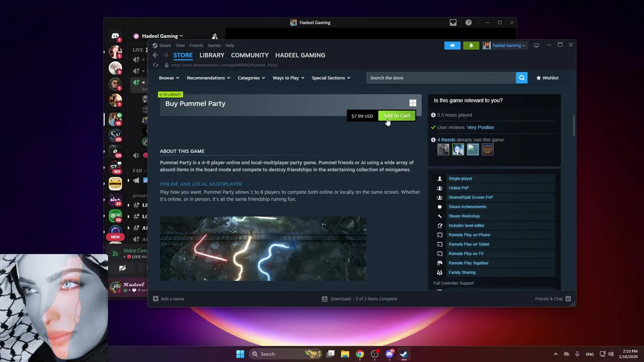This screenshot has width=644, height=362.
Task: Click in the Search the store field
Action: pos(442,78)
